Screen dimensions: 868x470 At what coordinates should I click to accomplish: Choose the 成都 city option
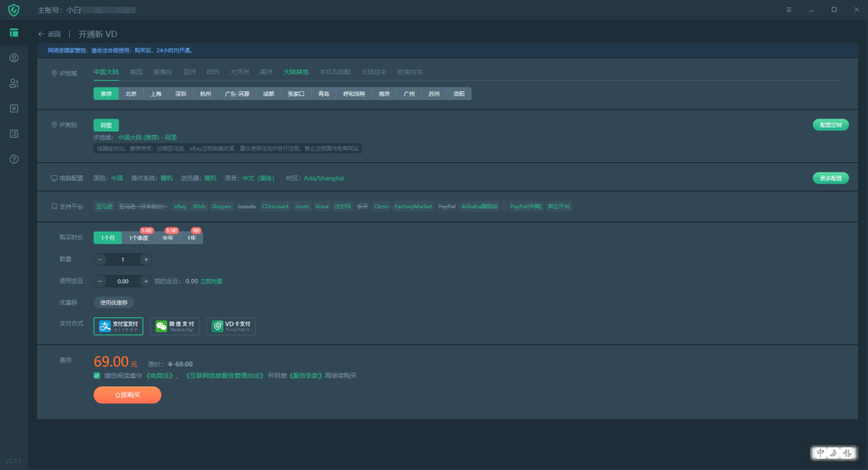(x=269, y=94)
